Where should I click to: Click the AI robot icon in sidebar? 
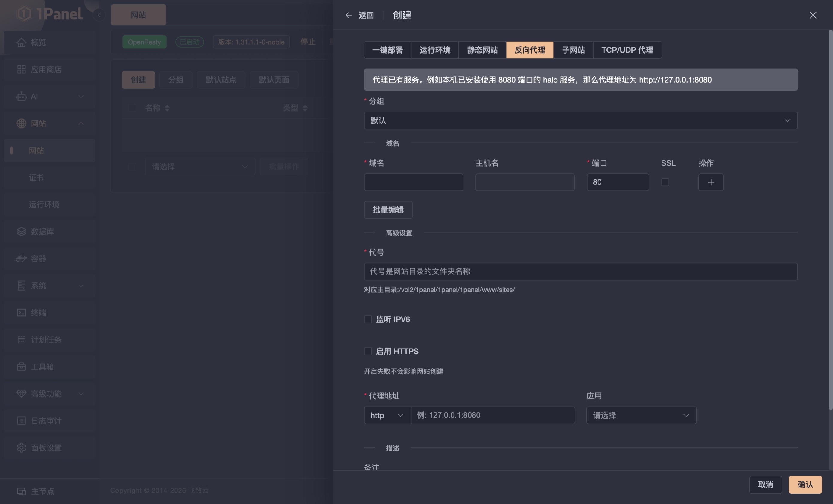click(21, 97)
